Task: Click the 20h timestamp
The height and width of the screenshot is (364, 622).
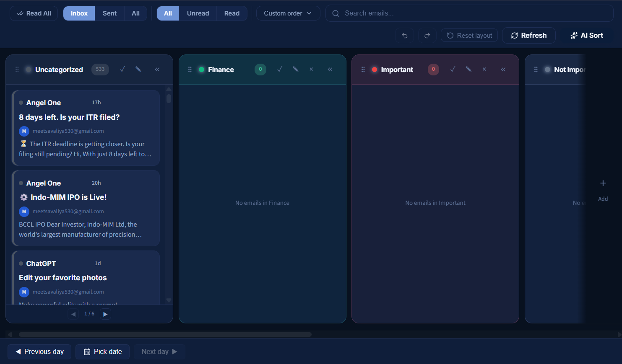Action: pos(96,183)
